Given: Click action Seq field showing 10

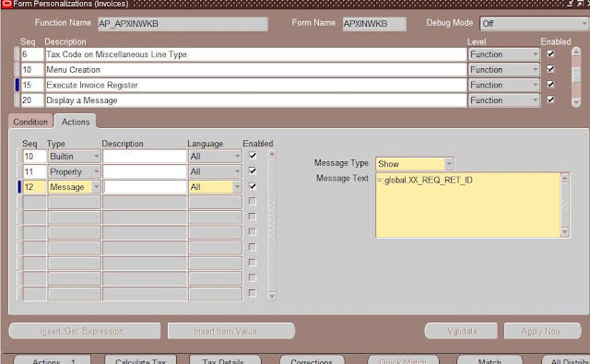Looking at the screenshot, I should point(35,156).
